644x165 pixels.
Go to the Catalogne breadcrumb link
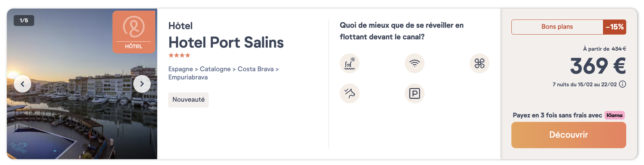point(215,69)
